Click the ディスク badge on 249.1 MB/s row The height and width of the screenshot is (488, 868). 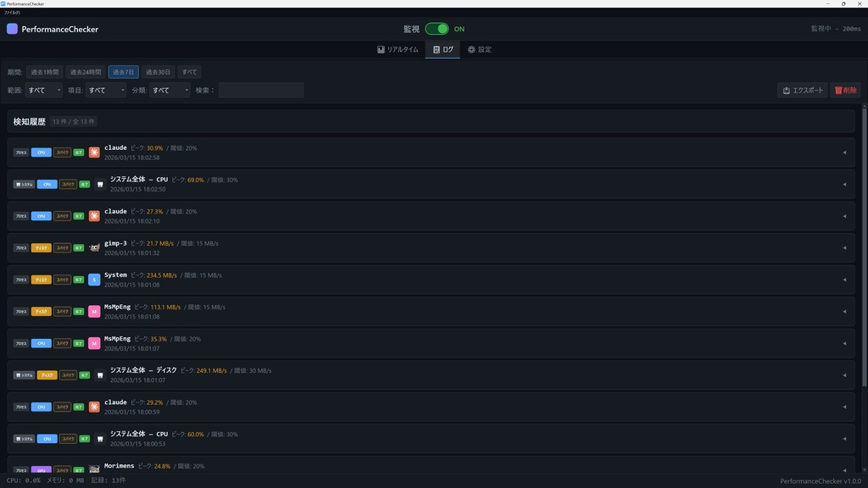pyautogui.click(x=47, y=375)
